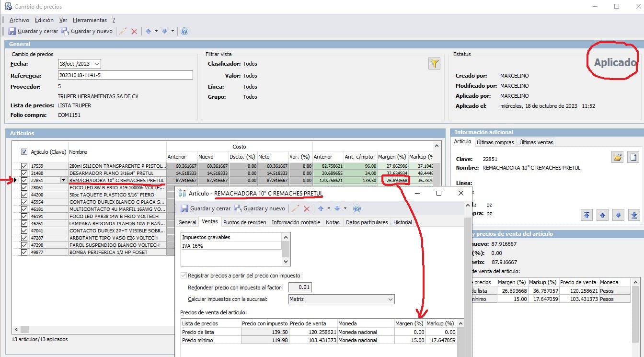This screenshot has width=644, height=357.
Task: Switch to the Puntos de reorden tab
Action: pos(244,222)
